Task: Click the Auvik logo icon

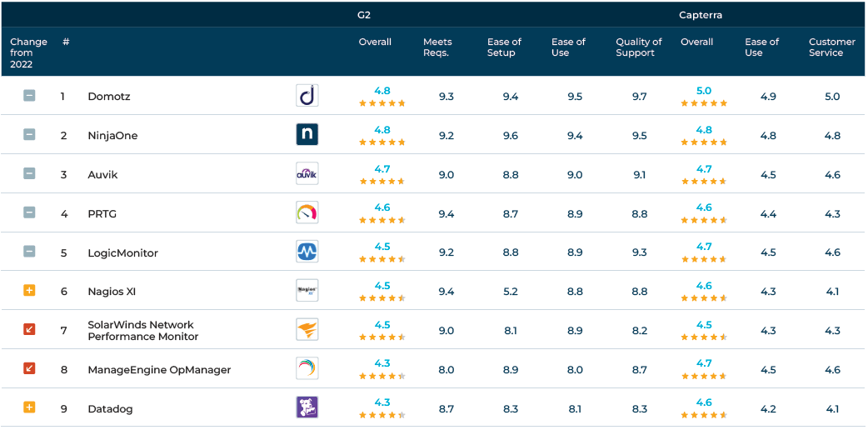Action: [307, 174]
